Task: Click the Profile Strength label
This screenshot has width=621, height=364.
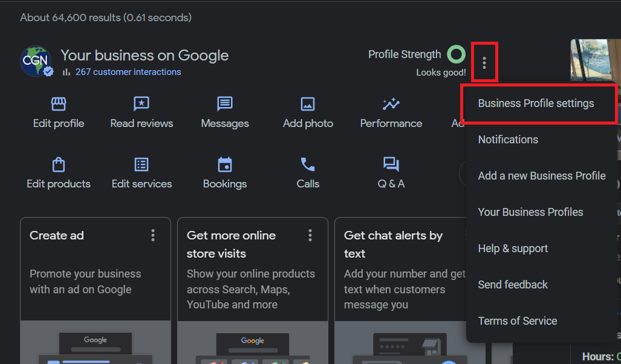Action: pos(405,54)
